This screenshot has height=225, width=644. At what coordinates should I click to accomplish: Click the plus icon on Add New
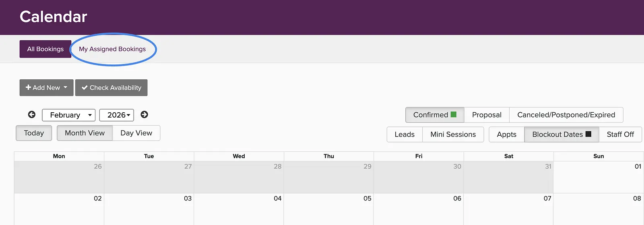coord(28,87)
